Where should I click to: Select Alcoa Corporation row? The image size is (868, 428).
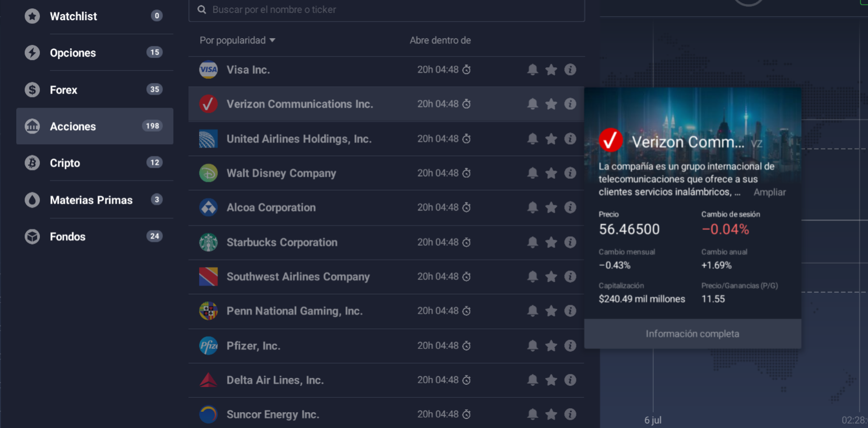pyautogui.click(x=386, y=208)
